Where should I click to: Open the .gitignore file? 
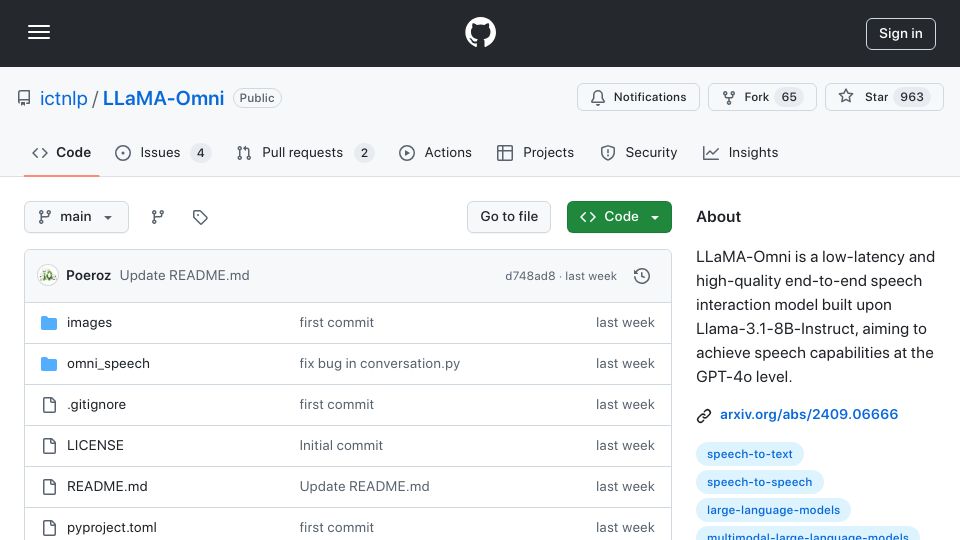pyautogui.click(x=97, y=405)
